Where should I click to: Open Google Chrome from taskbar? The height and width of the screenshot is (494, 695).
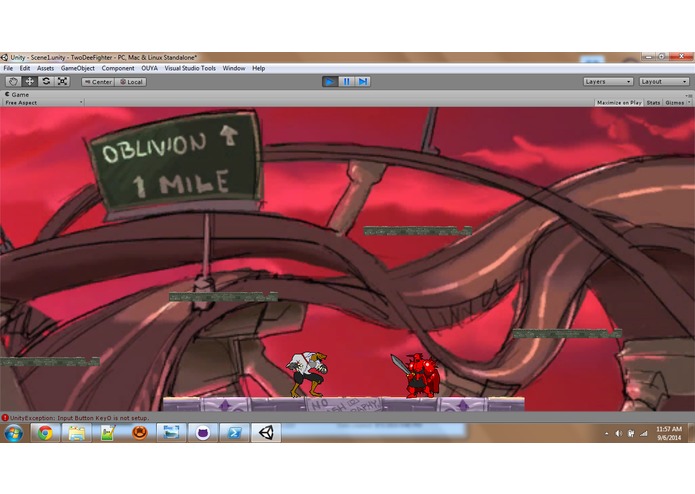45,433
